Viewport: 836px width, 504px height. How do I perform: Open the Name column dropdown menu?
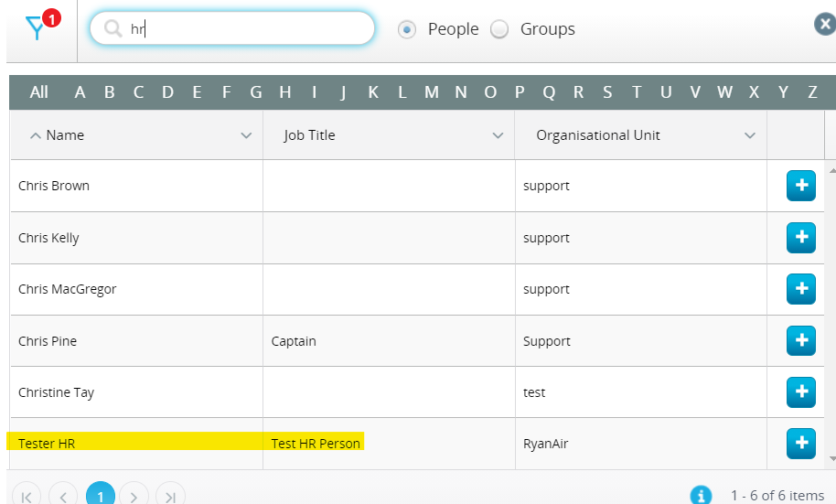[246, 135]
